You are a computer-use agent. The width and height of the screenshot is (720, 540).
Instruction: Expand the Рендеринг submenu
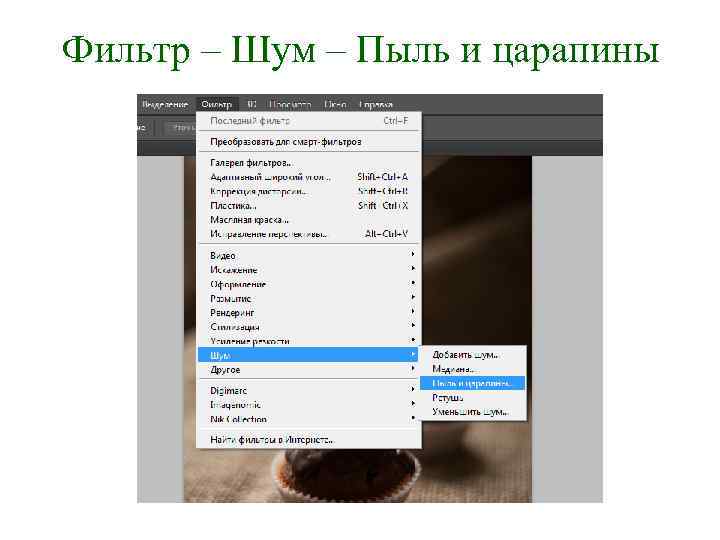point(309,313)
